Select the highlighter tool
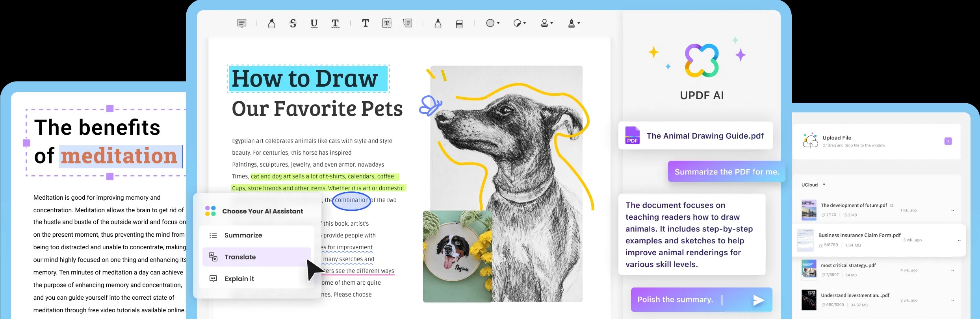Screen dimensions: 980x319 [x=272, y=24]
